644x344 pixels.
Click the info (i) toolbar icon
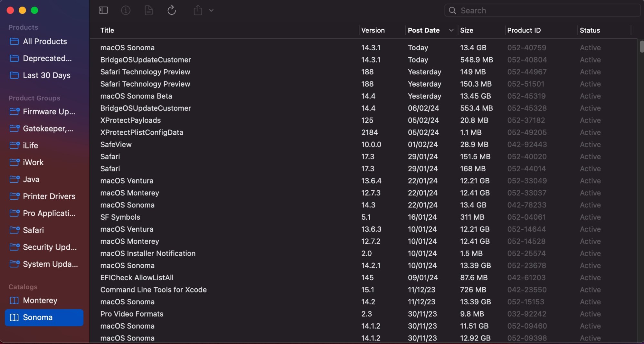pyautogui.click(x=126, y=10)
